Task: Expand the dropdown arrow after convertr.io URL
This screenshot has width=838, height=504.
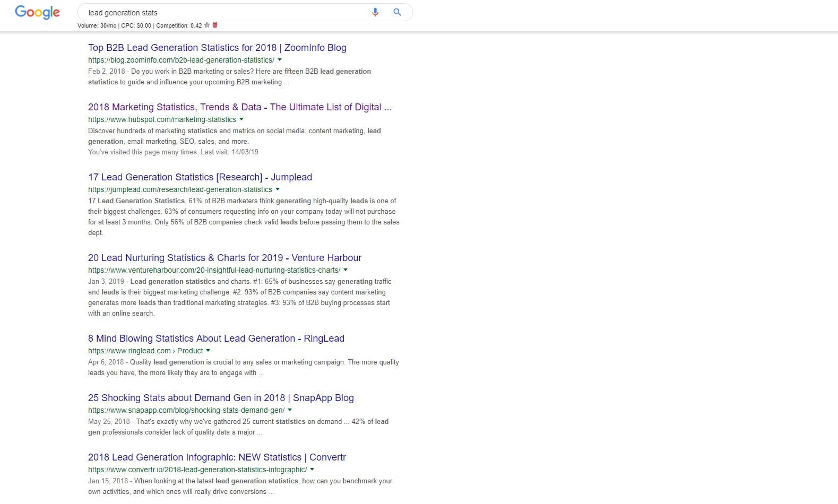Action: coord(312,470)
